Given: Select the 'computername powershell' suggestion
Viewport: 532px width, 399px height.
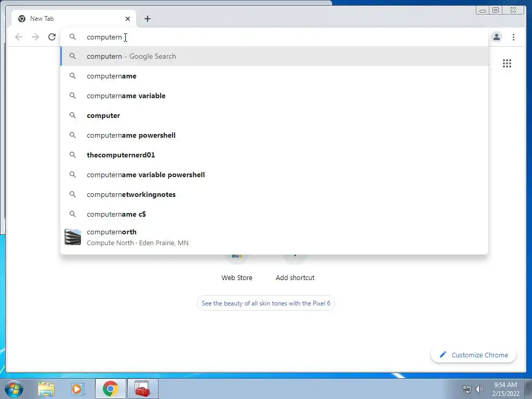Looking at the screenshot, I should click(x=274, y=135).
